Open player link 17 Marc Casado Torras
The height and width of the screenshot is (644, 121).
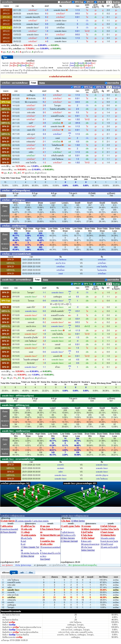point(30,548)
